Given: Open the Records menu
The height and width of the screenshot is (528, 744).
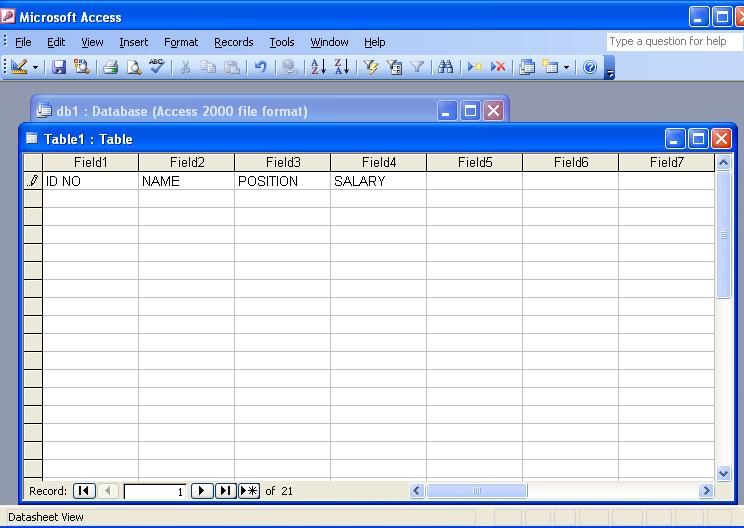Looking at the screenshot, I should (233, 42).
